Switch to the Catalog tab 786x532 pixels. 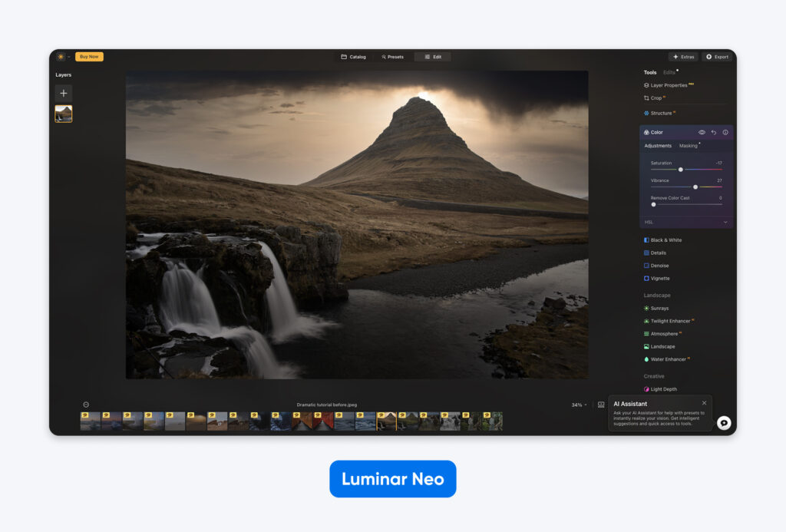click(352, 56)
